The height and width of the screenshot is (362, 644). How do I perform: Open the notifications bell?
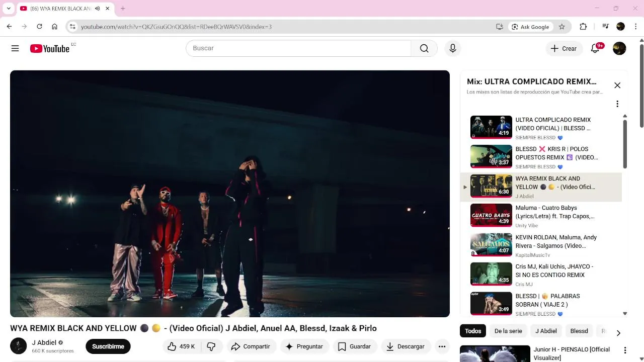[596, 48]
